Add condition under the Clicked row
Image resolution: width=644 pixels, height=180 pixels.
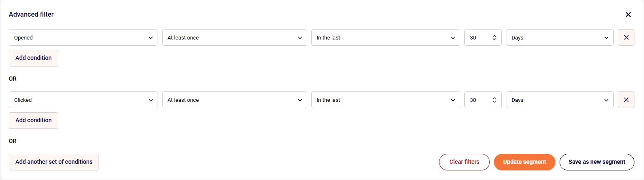33,121
